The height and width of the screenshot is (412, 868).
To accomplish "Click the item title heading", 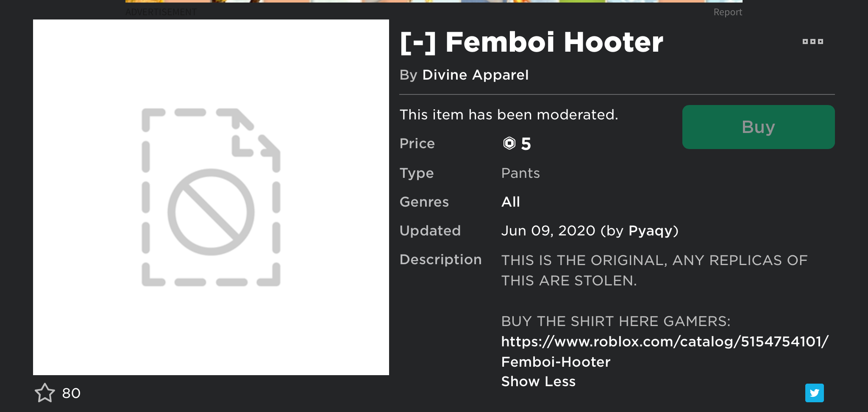I will tap(531, 42).
